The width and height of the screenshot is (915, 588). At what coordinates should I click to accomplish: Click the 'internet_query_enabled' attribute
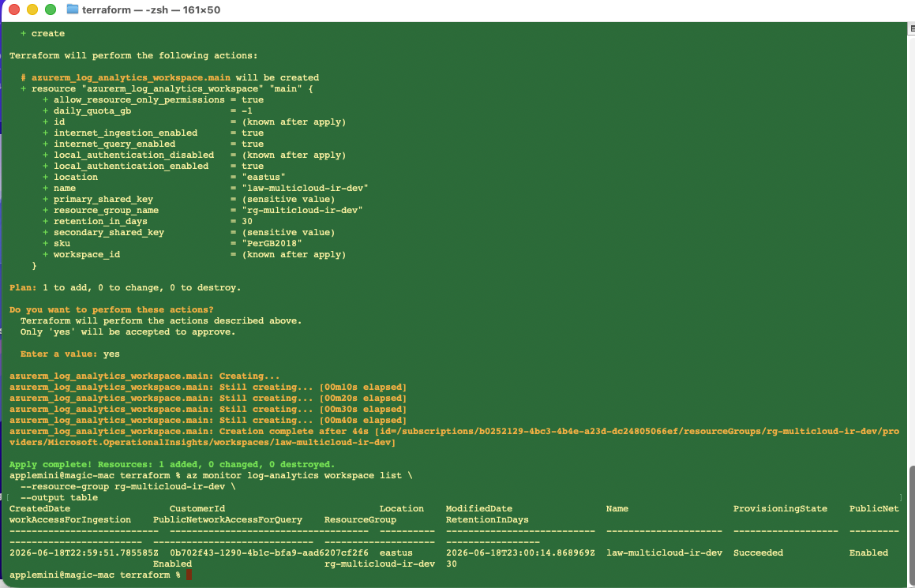[x=114, y=144]
